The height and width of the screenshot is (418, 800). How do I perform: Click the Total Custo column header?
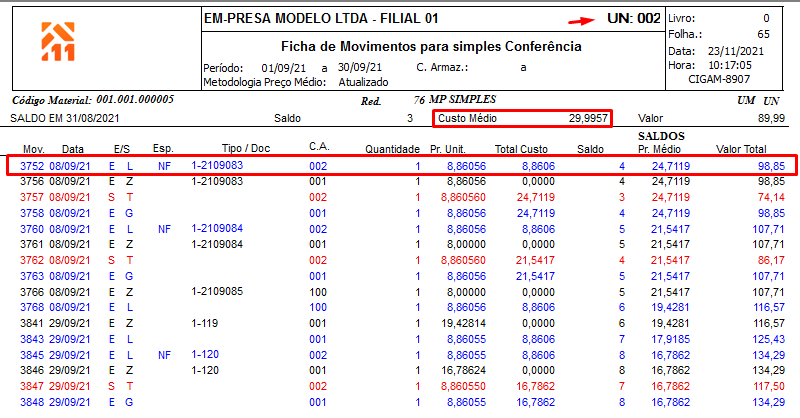tap(521, 149)
